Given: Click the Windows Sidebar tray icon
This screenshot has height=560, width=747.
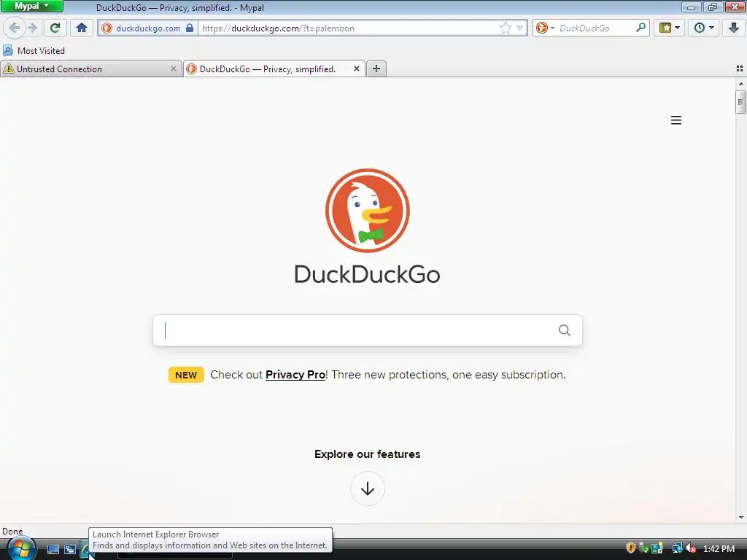Looking at the screenshot, I should coord(657,548).
